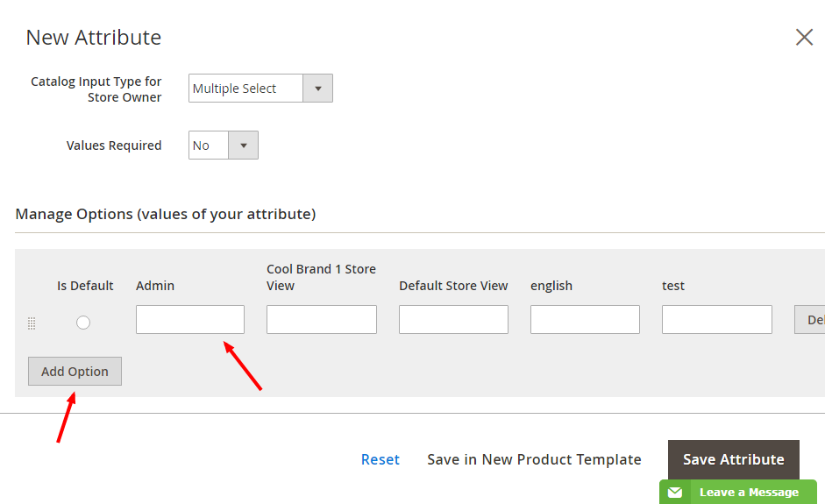
Task: Open the Catalog Input Type select box
Action: click(x=246, y=89)
